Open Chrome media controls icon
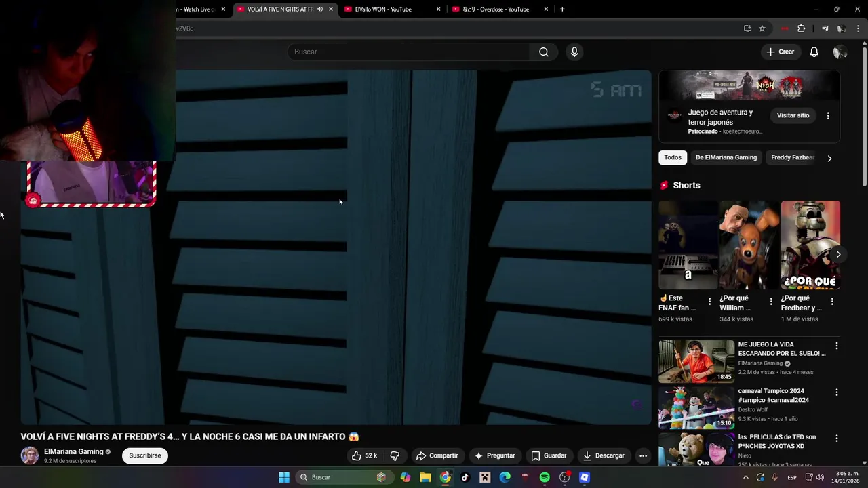The width and height of the screenshot is (868, 488). (x=825, y=28)
